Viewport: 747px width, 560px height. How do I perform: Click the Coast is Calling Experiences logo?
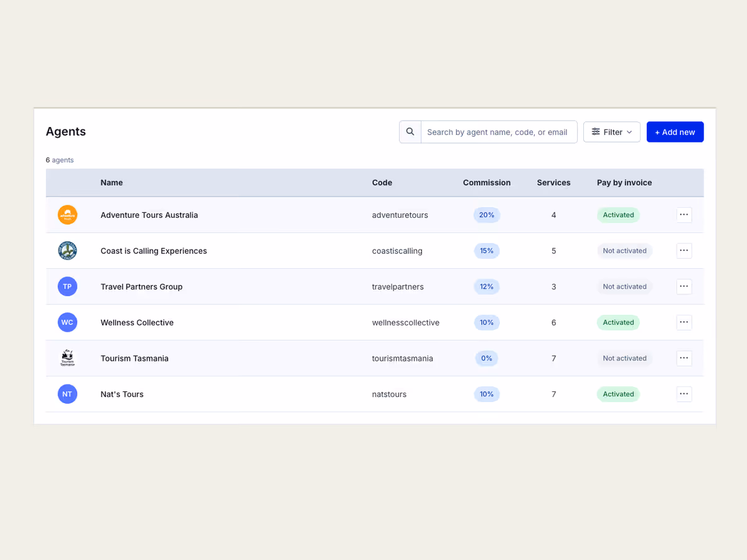click(x=67, y=251)
